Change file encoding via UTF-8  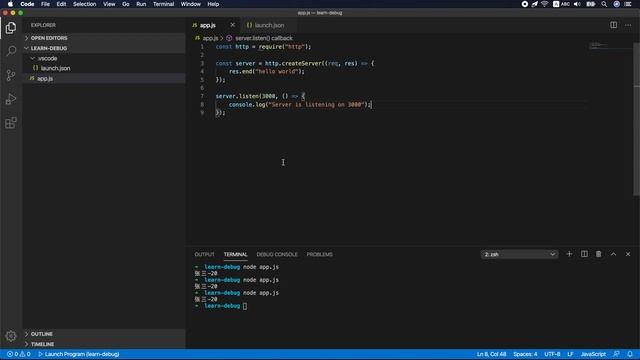coord(552,354)
